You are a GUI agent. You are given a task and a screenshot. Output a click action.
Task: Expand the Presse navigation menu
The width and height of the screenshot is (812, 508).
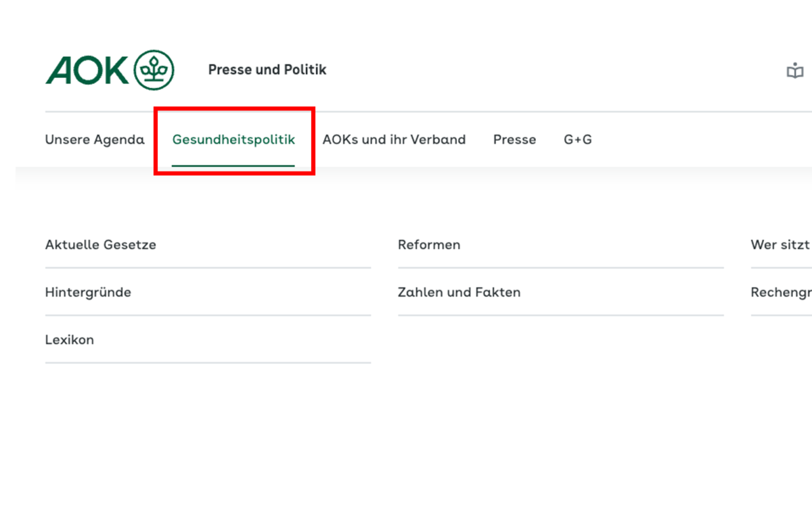click(x=514, y=140)
